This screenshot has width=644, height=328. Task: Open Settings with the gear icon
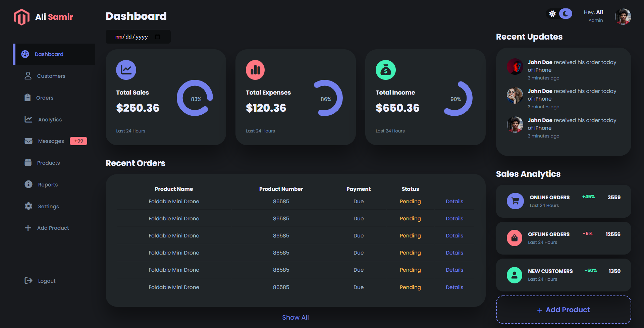[x=28, y=206]
